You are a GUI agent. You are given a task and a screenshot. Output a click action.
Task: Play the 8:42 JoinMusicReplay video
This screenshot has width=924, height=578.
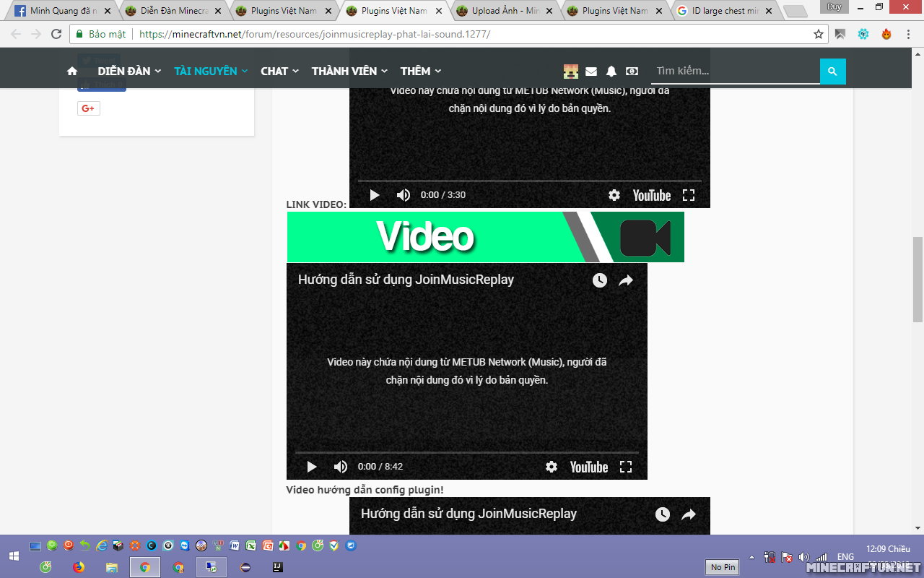(x=312, y=467)
